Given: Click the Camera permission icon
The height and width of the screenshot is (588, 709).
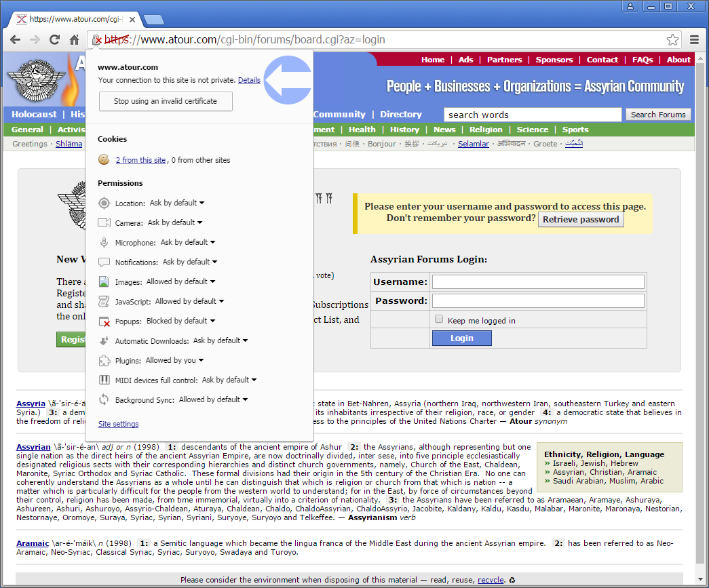Looking at the screenshot, I should pos(104,222).
